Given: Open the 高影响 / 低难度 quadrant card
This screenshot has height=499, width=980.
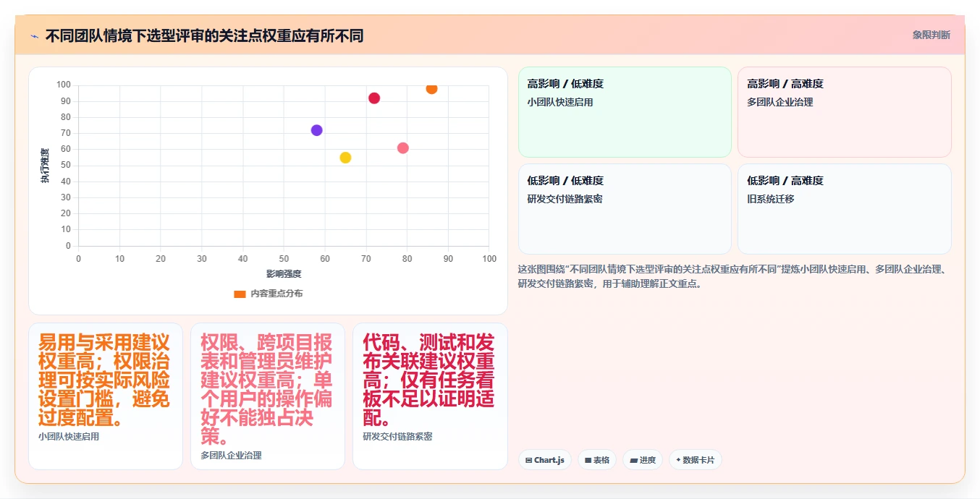Looking at the screenshot, I should (625, 112).
